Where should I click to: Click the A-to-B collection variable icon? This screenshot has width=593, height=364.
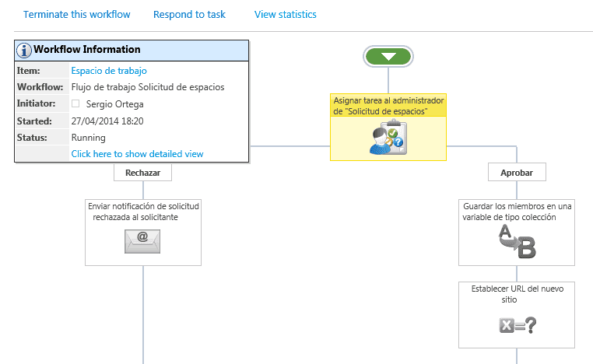[517, 241]
